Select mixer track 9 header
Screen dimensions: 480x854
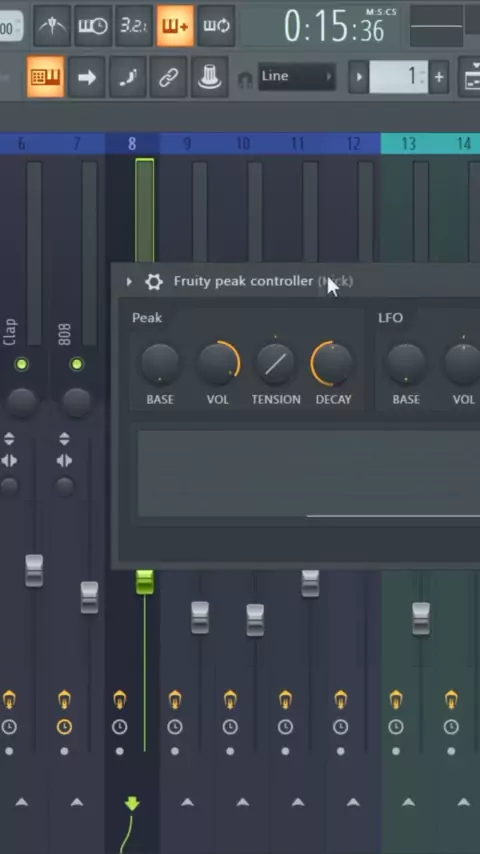point(187,144)
